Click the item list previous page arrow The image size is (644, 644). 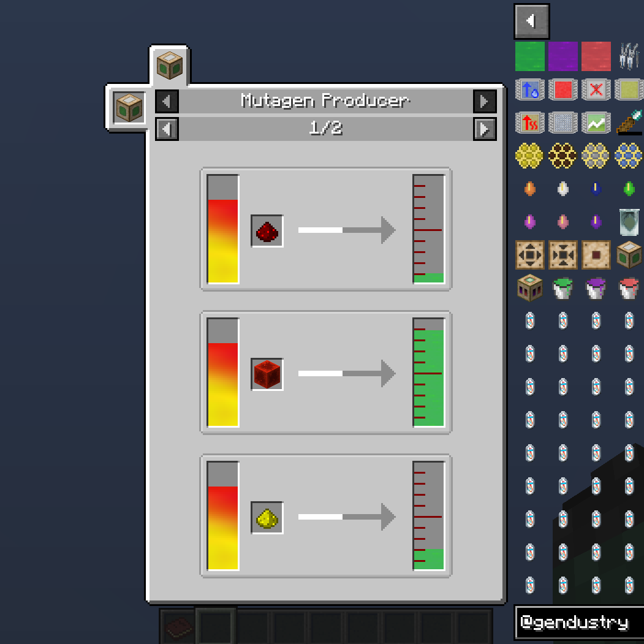click(531, 21)
